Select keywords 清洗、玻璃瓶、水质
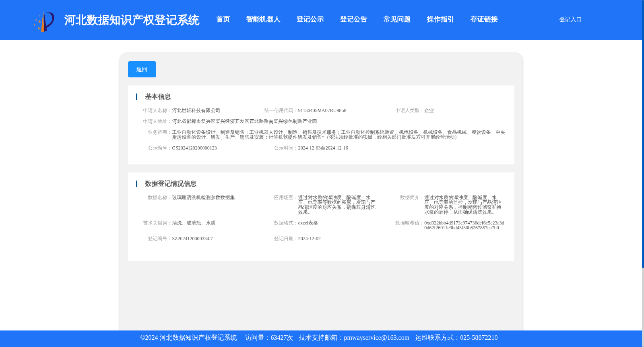The height and width of the screenshot is (347, 644). (194, 223)
